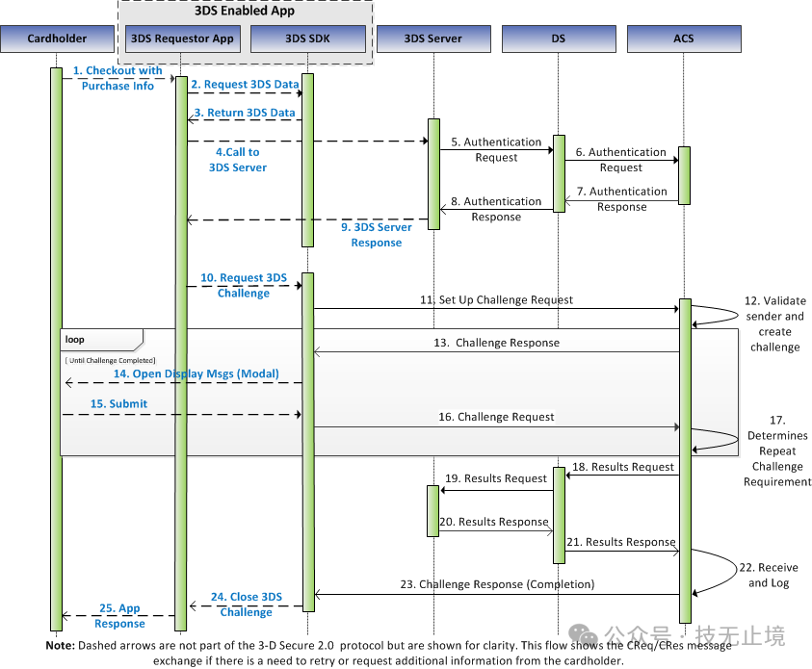Viewport: 812px width, 669px height.
Task: Click the "19. Results Request" label
Action: [x=496, y=478]
